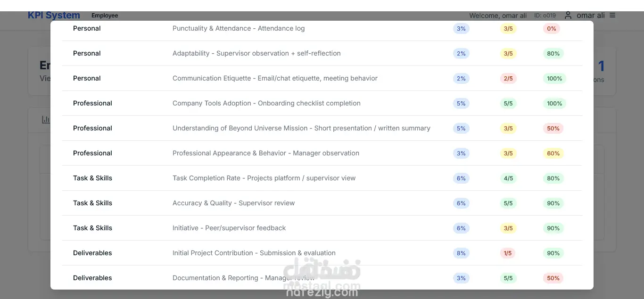Viewport: 644px width, 299px height.
Task: Click the 60% badge for Professional Appearance
Action: click(x=553, y=154)
